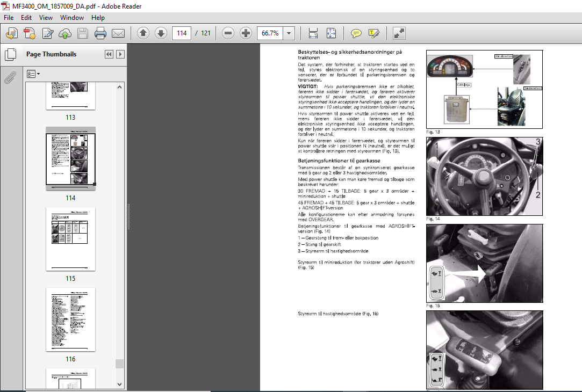The height and width of the screenshot is (392, 582).
Task: Click the zoom percentage field 66.7%
Action: [x=270, y=33]
